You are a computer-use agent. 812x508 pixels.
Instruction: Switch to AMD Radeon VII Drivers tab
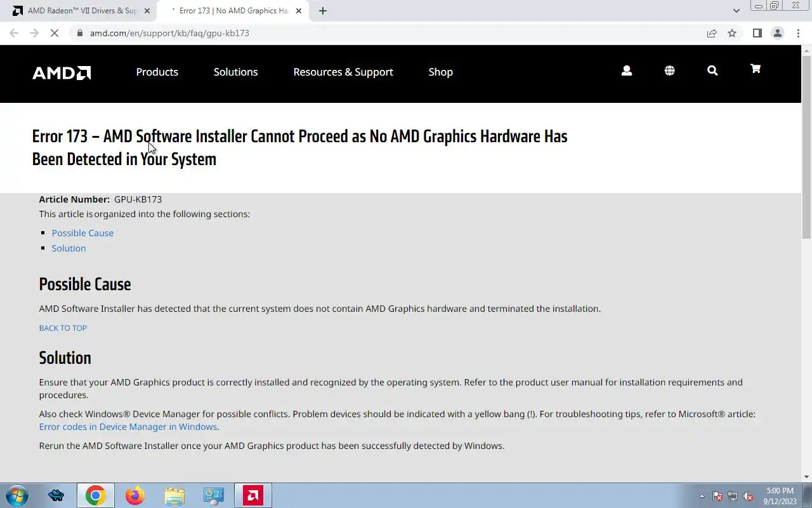click(x=79, y=11)
